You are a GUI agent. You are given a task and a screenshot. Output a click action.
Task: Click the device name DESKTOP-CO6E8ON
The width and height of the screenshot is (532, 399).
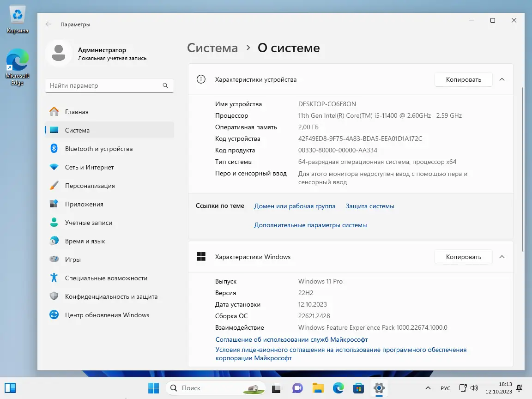327,104
